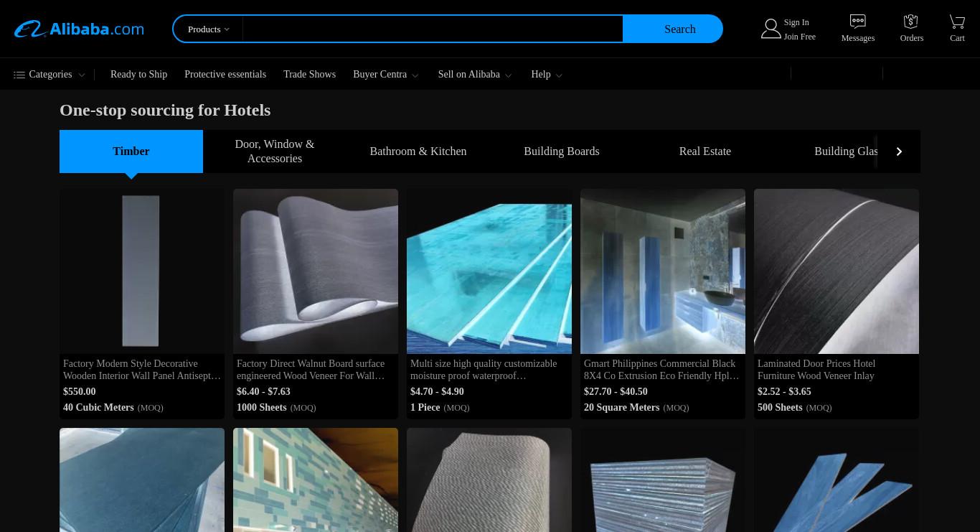980x532 pixels.
Task: Click the Sign In link
Action: point(796,22)
